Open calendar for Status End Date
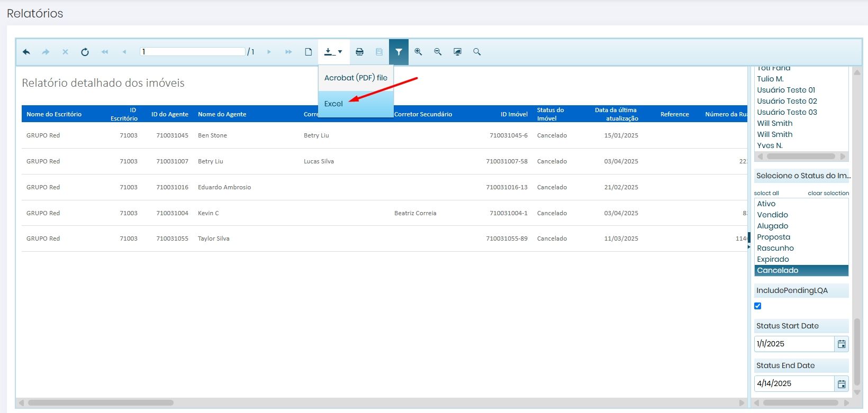The height and width of the screenshot is (413, 868). (842, 383)
